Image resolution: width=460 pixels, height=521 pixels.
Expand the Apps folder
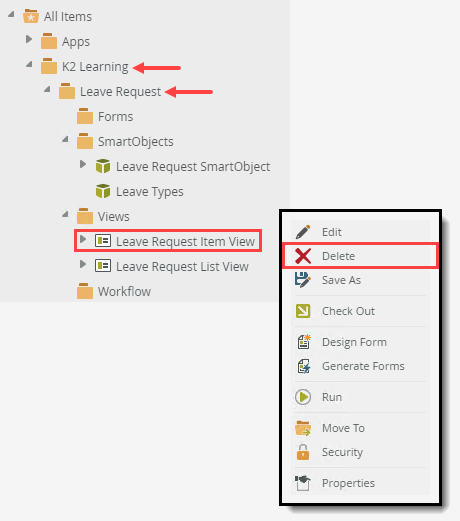tap(29, 39)
